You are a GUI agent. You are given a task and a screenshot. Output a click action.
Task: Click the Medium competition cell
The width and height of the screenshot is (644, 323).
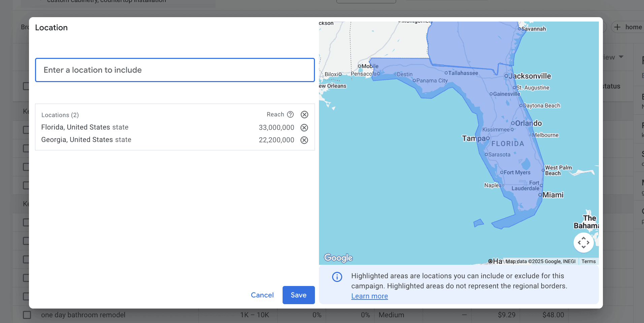point(391,315)
